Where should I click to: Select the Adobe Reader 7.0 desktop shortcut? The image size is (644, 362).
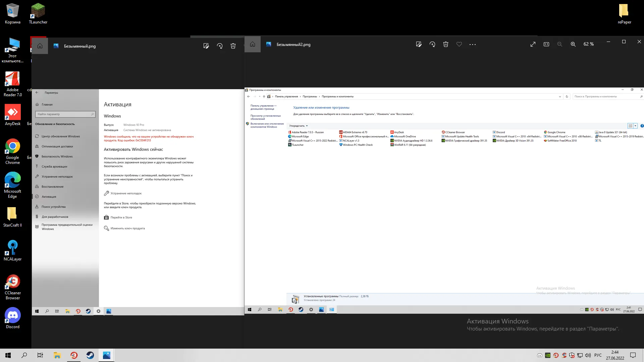[12, 84]
